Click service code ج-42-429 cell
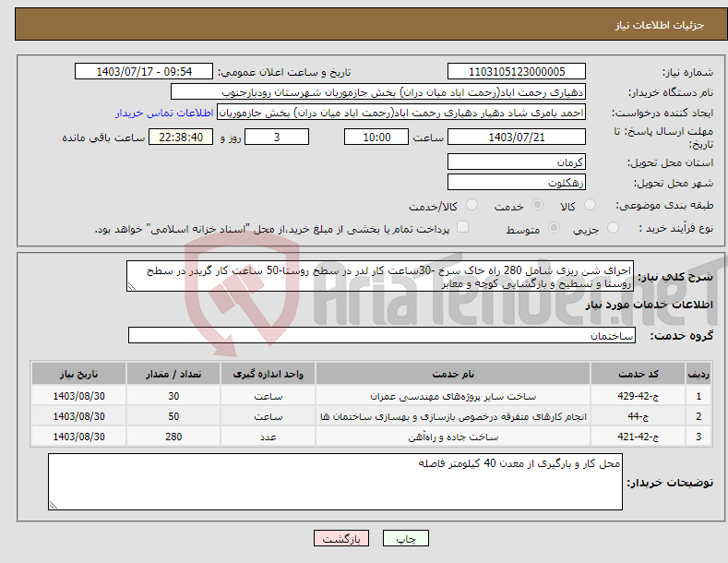Viewport: 728px width, 563px height. coord(638,396)
